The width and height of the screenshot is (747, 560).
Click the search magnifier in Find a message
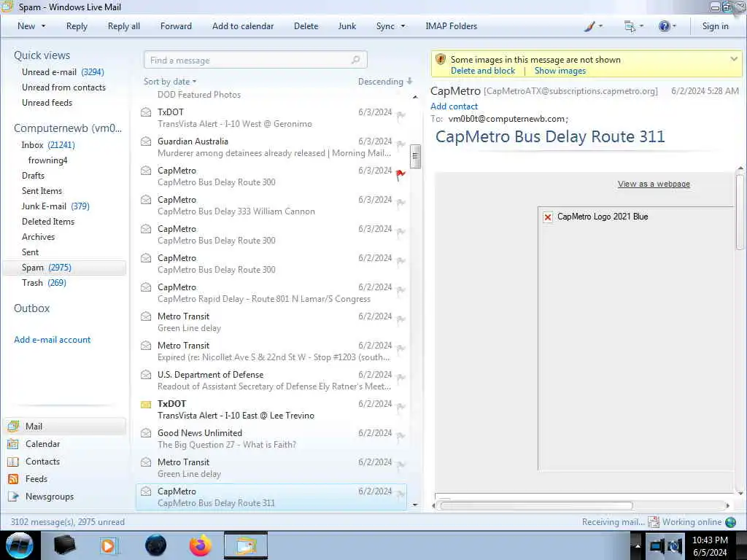(355, 60)
